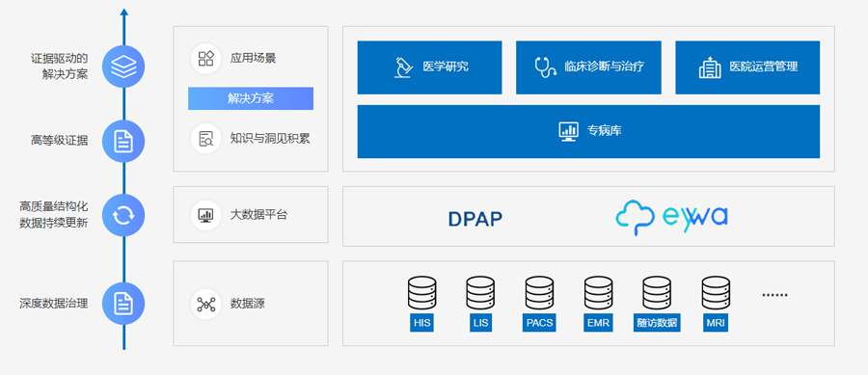Click the PACS label tag

[539, 323]
